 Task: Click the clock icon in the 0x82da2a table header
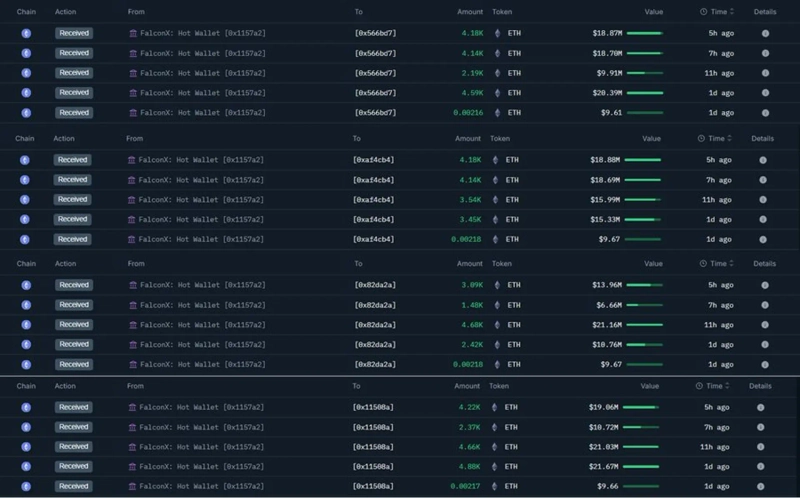[703, 264]
